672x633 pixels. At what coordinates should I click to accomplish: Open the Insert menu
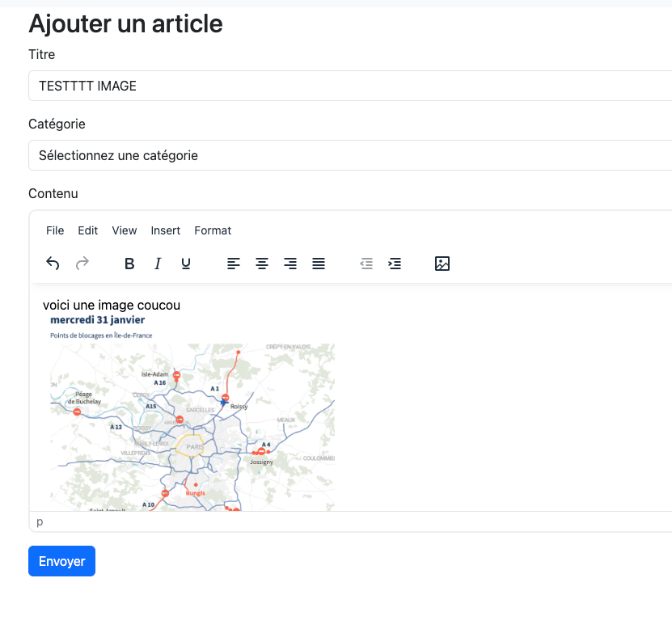pyautogui.click(x=166, y=230)
